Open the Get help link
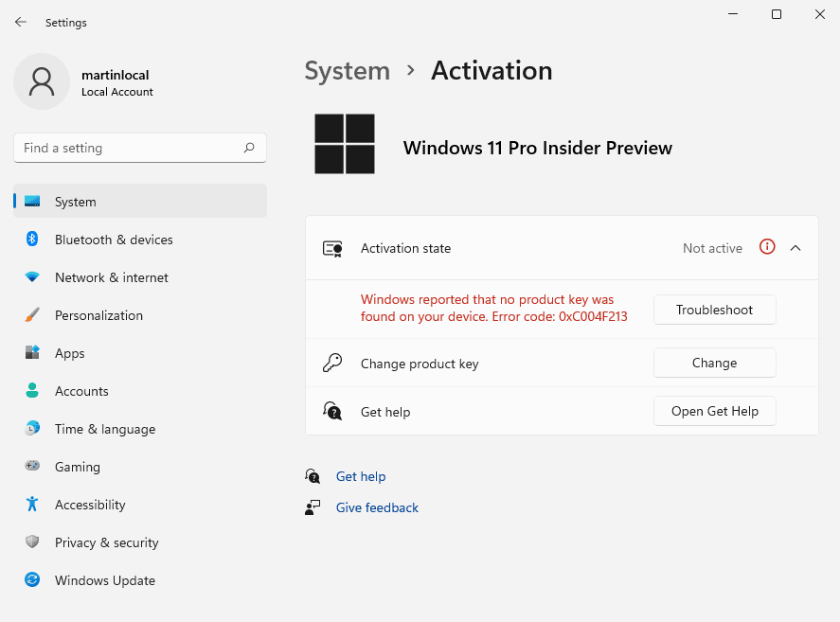Screen dimensions: 840x622 pyautogui.click(x=361, y=476)
